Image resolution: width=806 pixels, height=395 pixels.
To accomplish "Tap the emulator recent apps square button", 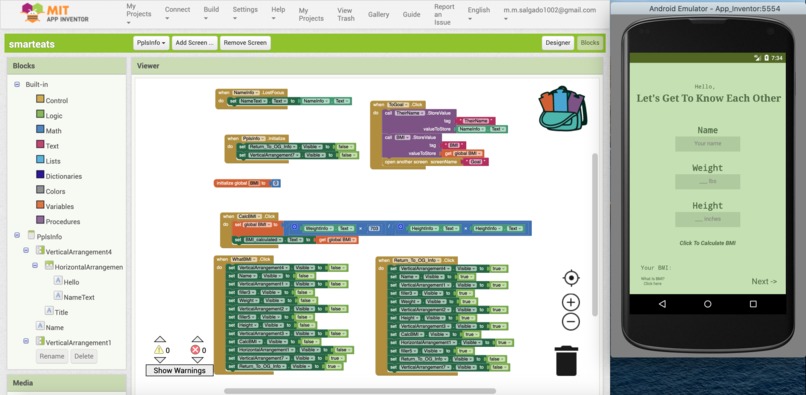I will [753, 304].
